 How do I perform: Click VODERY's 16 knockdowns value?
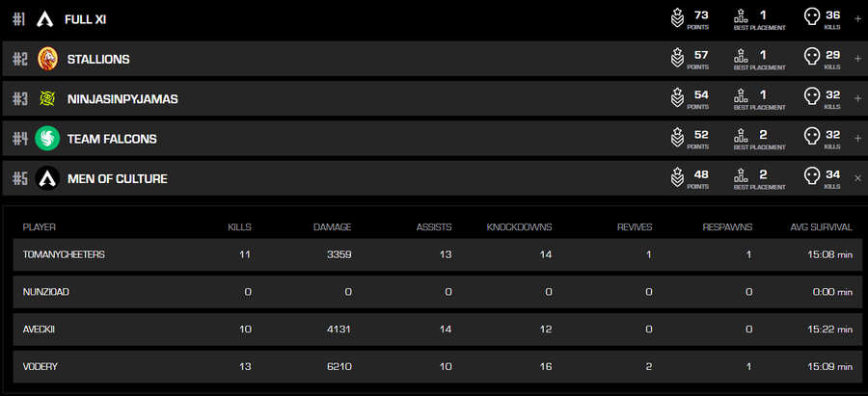[547, 367]
